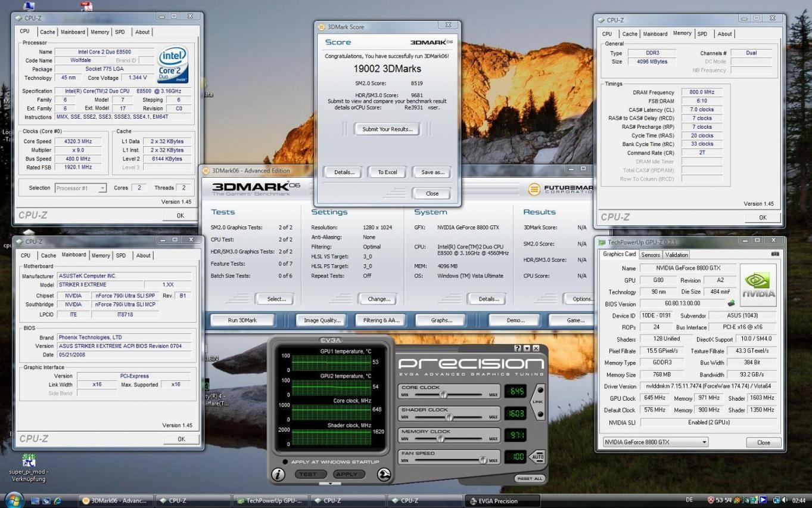
Task: Click OK in Memory CPU-Z window
Action: pyautogui.click(x=763, y=218)
